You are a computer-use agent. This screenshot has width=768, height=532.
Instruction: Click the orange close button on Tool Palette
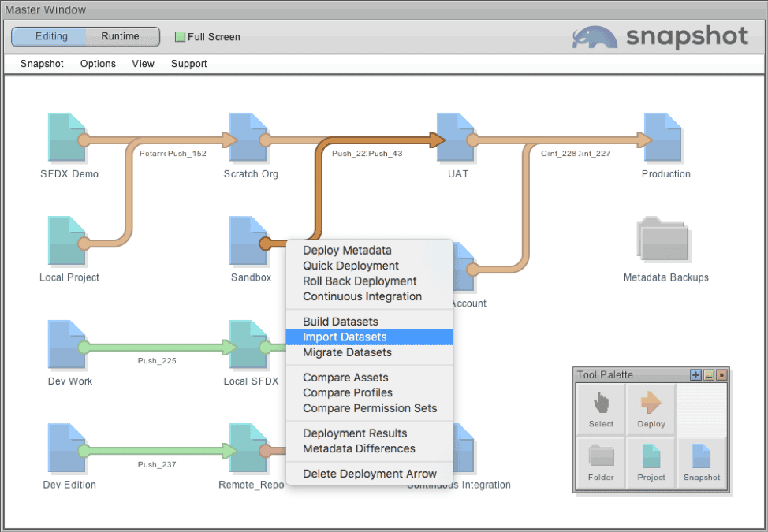click(721, 375)
